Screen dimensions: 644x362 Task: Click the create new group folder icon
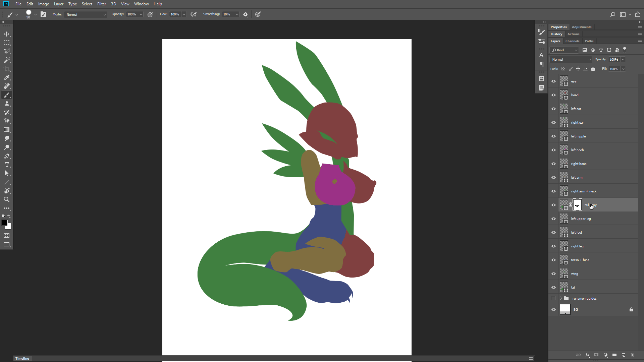click(x=614, y=355)
